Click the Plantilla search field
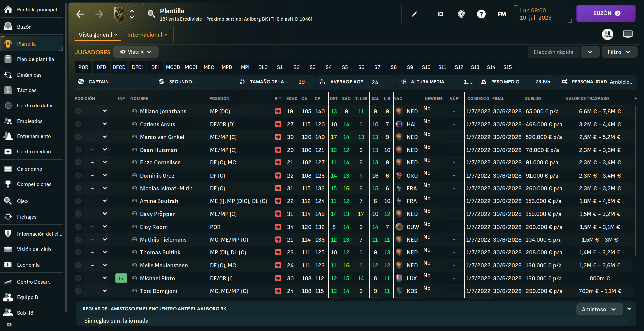Image resolution: width=644 pixels, height=331 pixels. [272, 14]
